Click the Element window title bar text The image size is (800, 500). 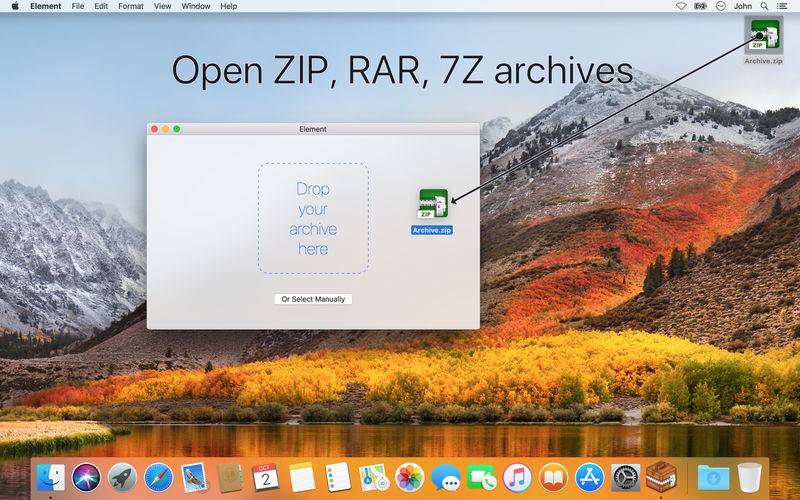[313, 129]
